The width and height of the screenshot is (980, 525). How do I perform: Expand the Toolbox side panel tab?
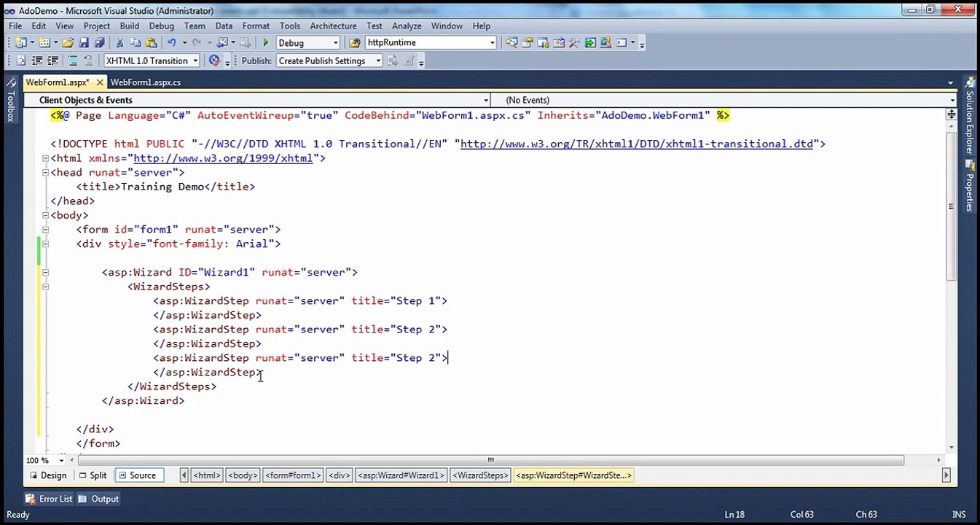tap(10, 99)
